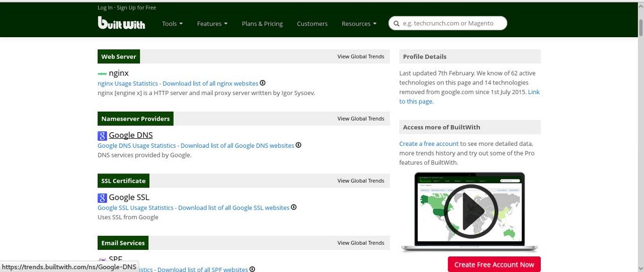Download list of all SPF websites
644x272 pixels.
(203, 269)
